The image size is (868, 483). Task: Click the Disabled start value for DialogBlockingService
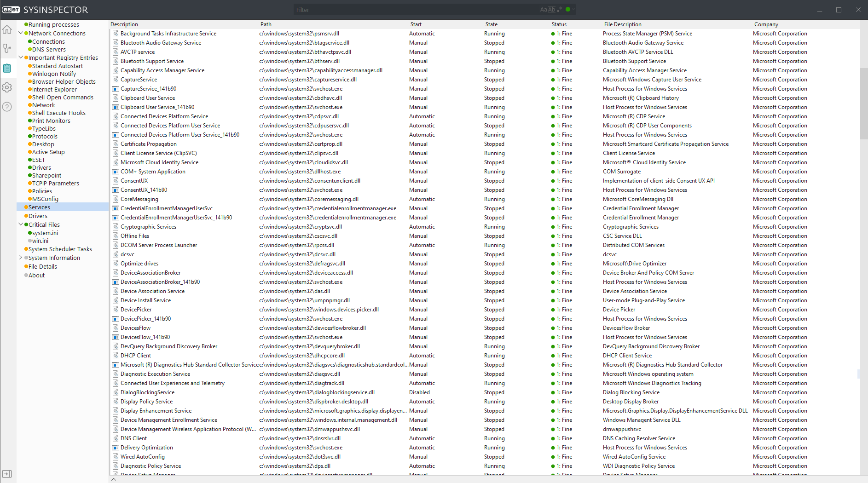click(x=419, y=392)
